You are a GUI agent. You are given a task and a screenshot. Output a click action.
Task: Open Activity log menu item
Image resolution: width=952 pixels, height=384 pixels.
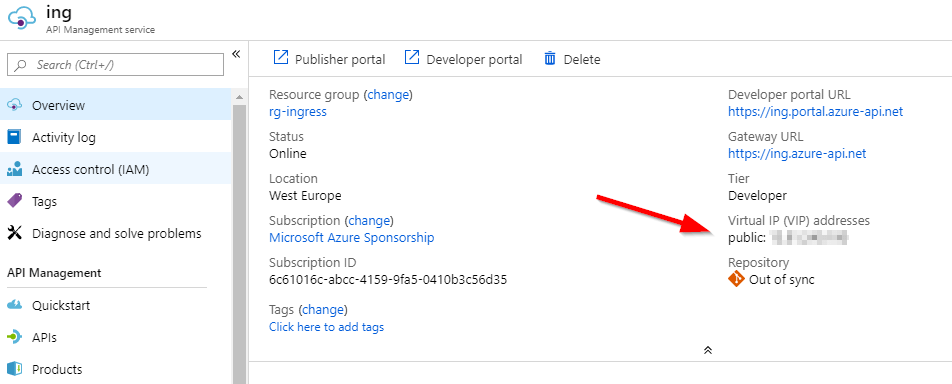(x=115, y=138)
